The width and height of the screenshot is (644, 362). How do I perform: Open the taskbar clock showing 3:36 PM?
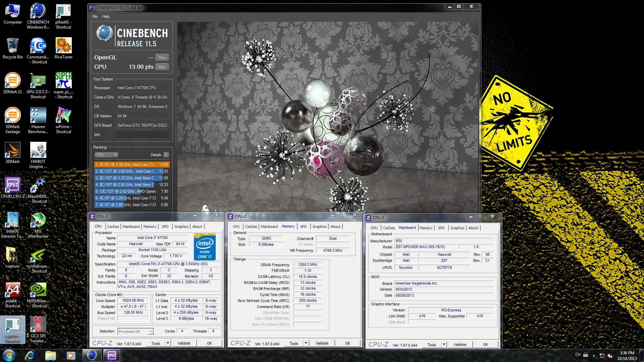(627, 355)
